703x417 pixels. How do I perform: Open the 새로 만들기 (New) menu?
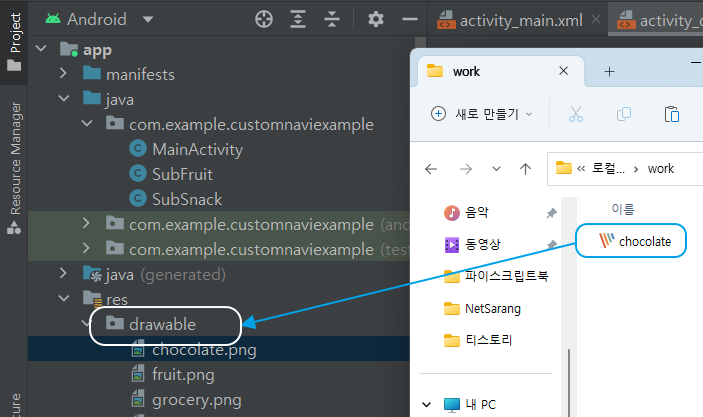[482, 114]
